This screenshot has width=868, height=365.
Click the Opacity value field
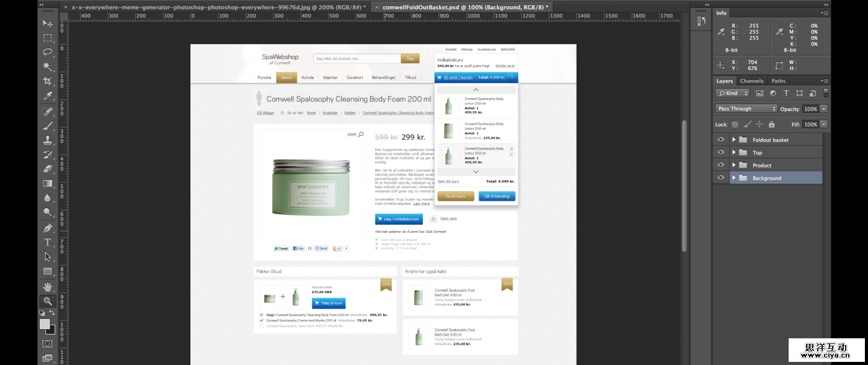(x=810, y=109)
